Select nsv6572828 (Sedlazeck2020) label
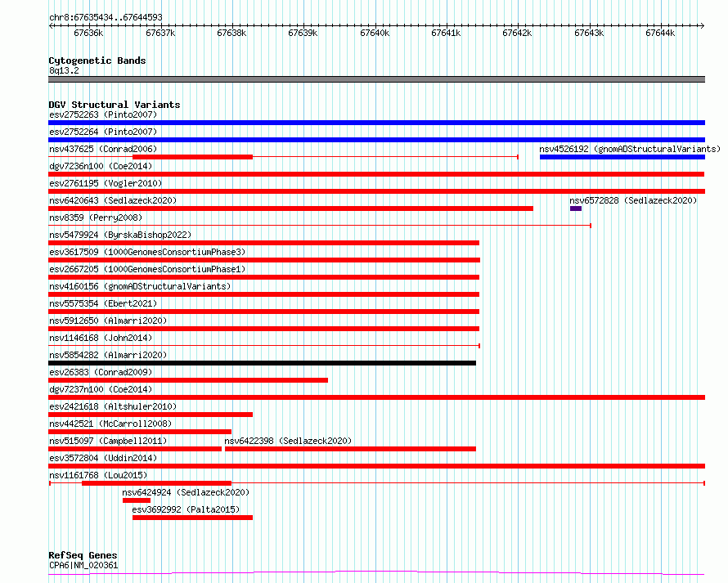The image size is (728, 583). 633,200
